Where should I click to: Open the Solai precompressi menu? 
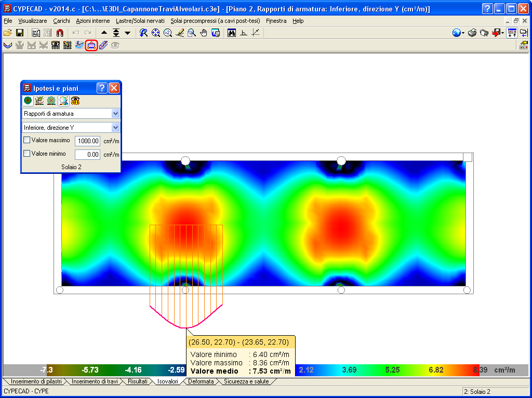(215, 21)
